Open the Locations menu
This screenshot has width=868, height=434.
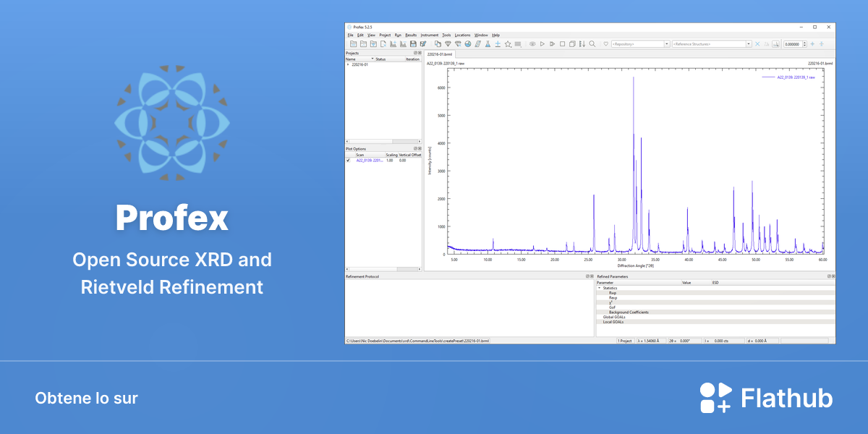click(x=463, y=35)
